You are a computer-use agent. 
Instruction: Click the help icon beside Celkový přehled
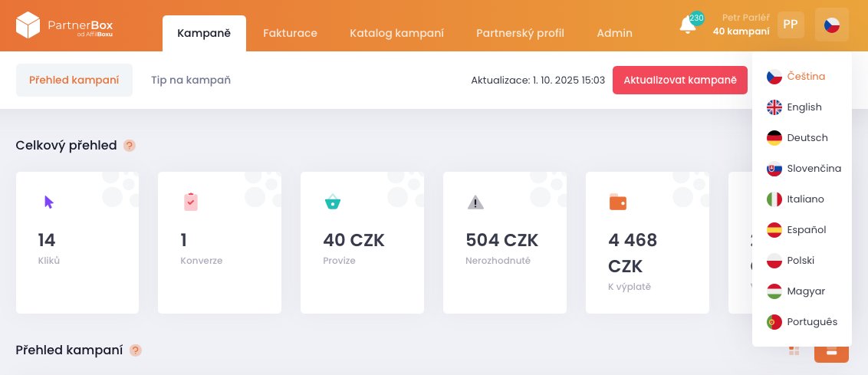(130, 146)
